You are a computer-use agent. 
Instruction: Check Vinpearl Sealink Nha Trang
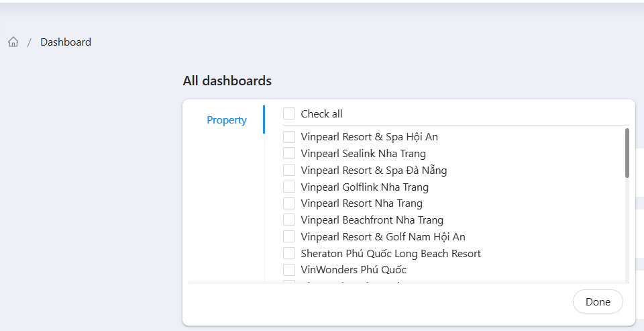click(x=289, y=154)
